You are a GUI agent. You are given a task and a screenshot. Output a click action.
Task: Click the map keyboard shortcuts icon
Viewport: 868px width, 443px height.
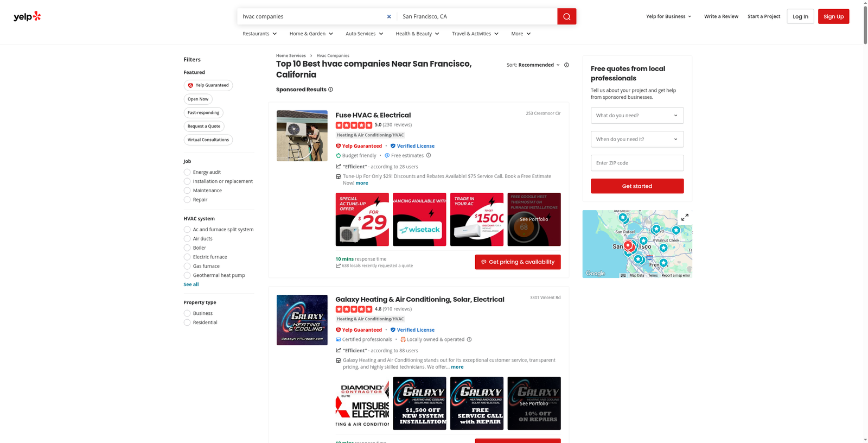coord(623,275)
